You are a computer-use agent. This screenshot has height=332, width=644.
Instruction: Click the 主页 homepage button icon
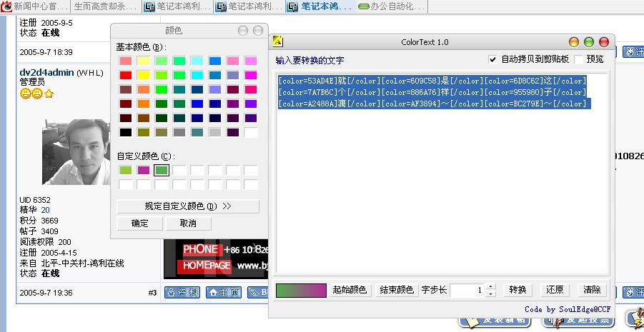pyautogui.click(x=224, y=292)
